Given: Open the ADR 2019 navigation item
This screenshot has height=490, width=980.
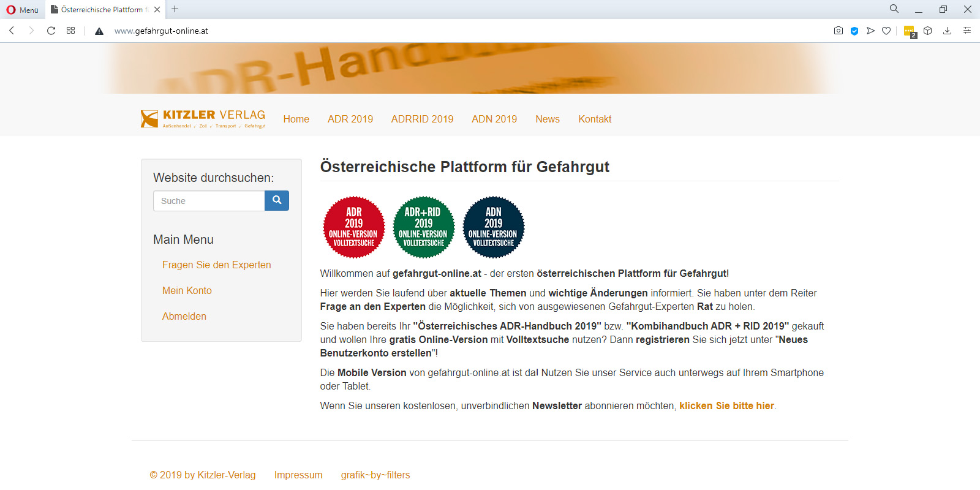Looking at the screenshot, I should coord(350,119).
